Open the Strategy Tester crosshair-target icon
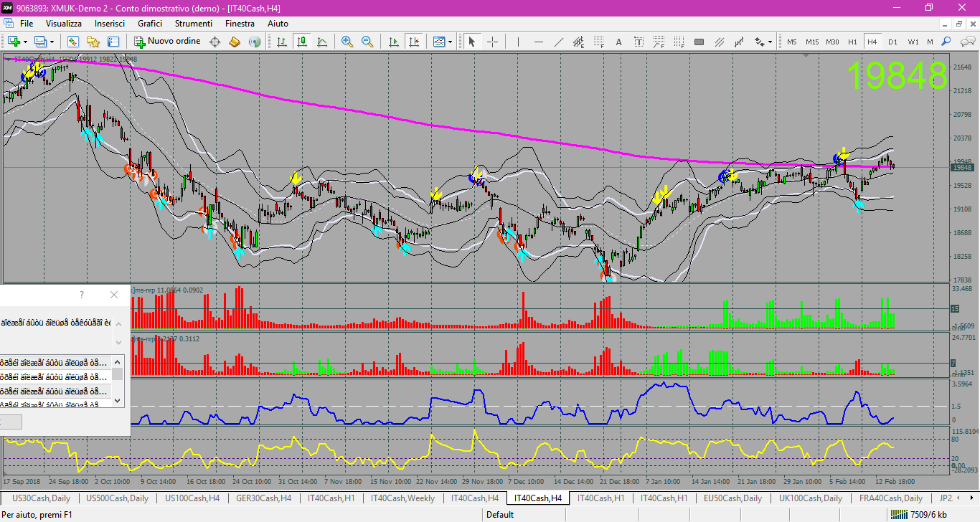Screen dimensions: 980x522 click(215, 42)
